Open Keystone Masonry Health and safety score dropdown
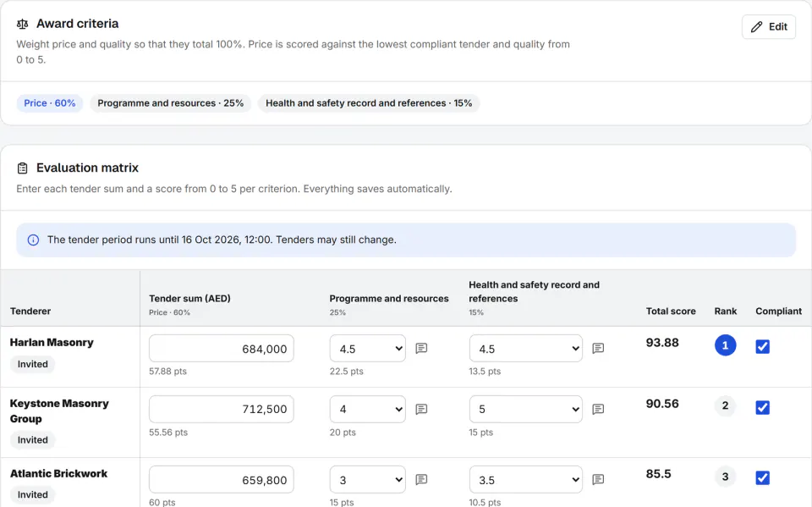The width and height of the screenshot is (812, 507). pyautogui.click(x=525, y=409)
